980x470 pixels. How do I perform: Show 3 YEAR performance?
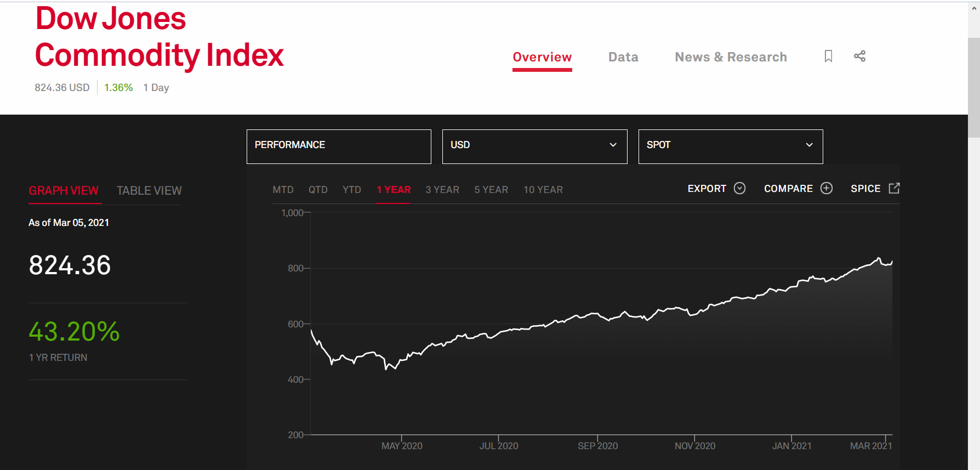pyautogui.click(x=442, y=190)
